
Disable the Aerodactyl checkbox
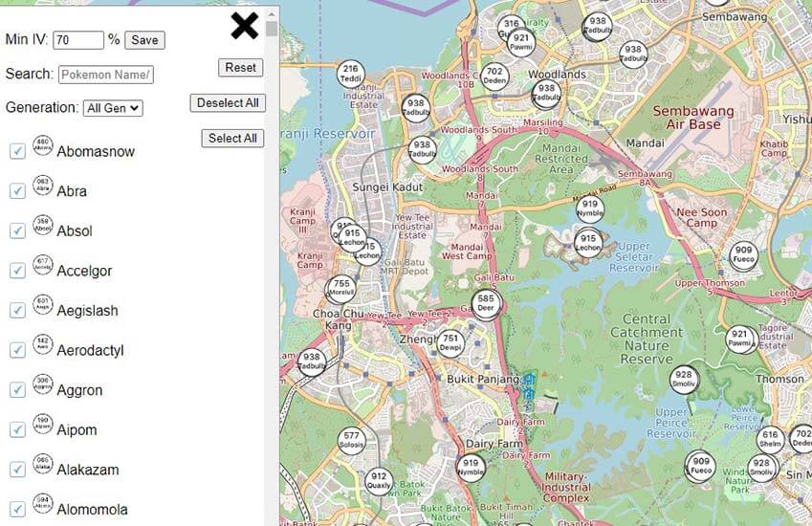[17, 350]
